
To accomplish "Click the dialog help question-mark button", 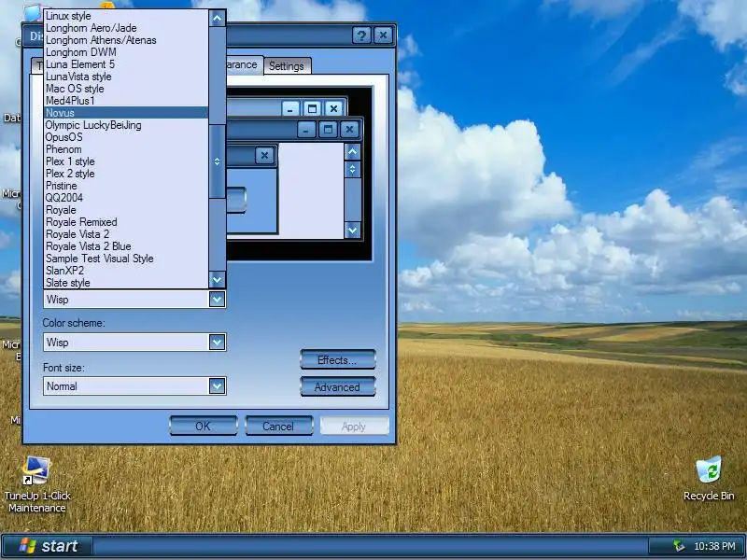I will [x=361, y=35].
